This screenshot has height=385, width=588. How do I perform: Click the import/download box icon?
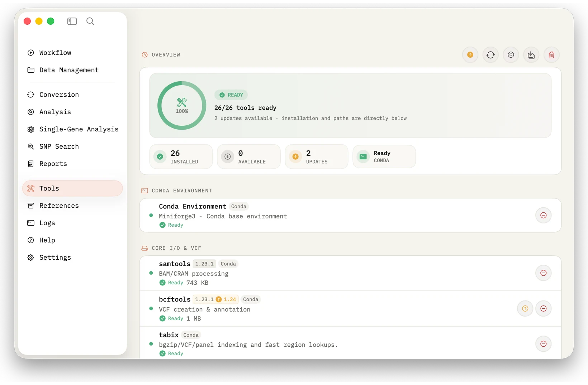531,55
